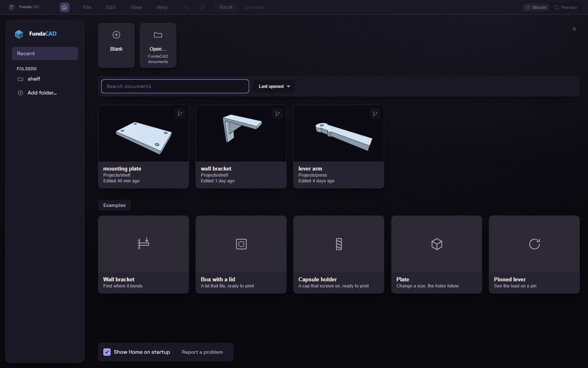Click 'Projects/press' path text
The width and height of the screenshot is (588, 368).
(x=313, y=175)
